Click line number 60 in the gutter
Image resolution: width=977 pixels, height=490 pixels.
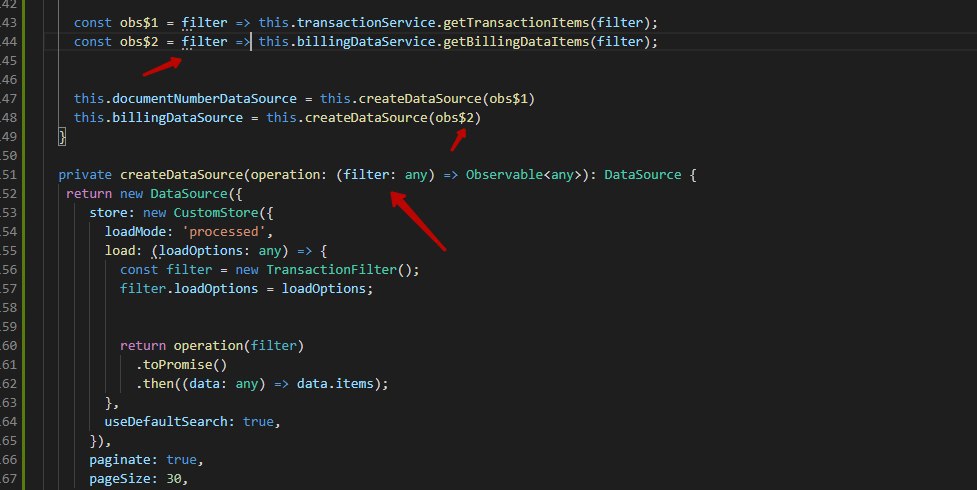(9, 346)
